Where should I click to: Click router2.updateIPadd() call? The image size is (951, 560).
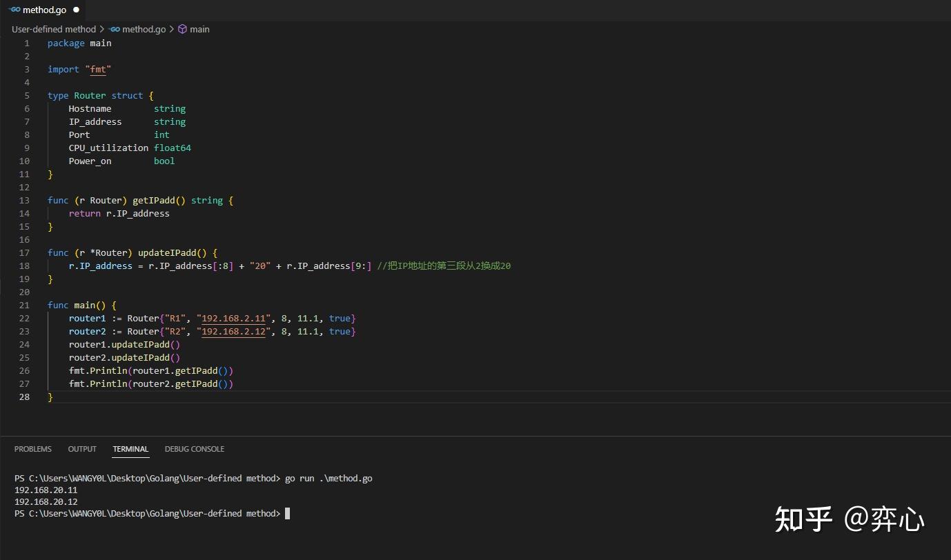pyautogui.click(x=124, y=357)
